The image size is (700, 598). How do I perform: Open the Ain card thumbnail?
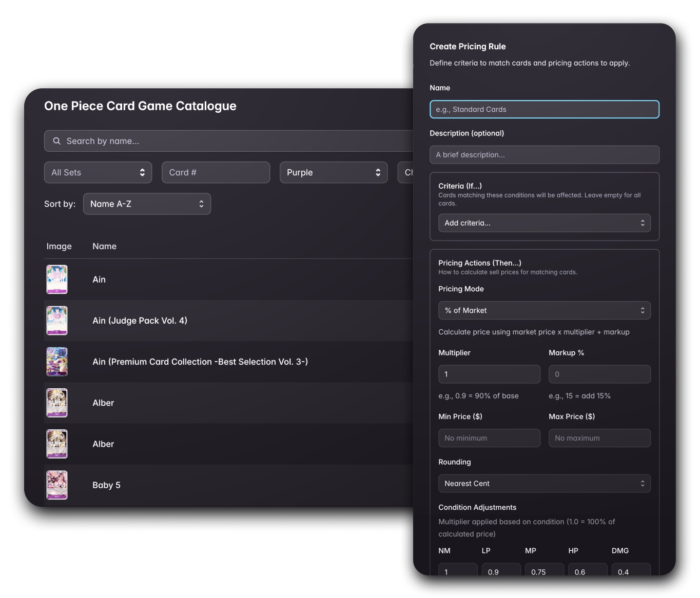(x=57, y=280)
